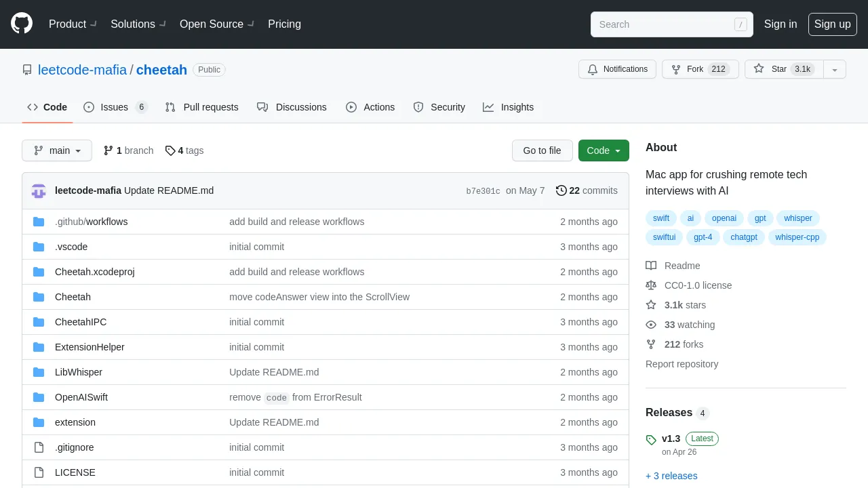
Task: Click the GitHub logo icon
Action: (x=22, y=24)
